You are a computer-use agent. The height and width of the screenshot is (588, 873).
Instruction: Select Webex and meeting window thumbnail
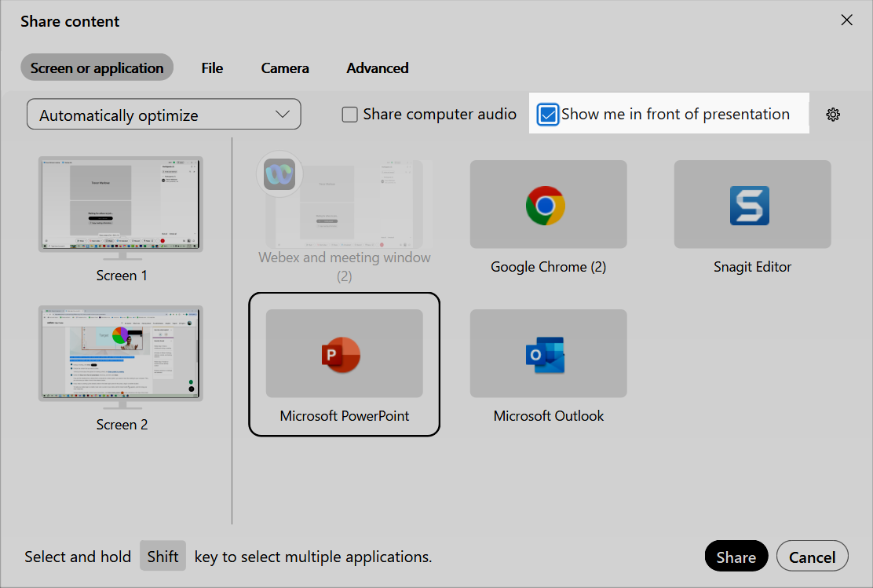[344, 204]
